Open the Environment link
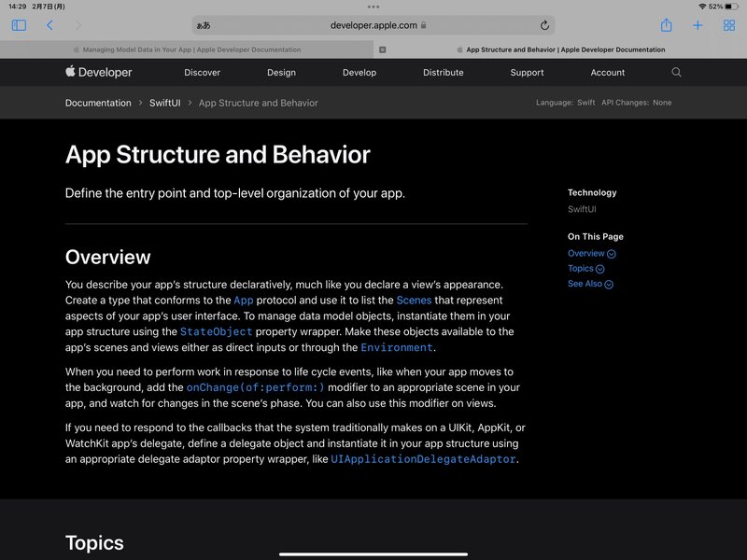 click(x=396, y=347)
